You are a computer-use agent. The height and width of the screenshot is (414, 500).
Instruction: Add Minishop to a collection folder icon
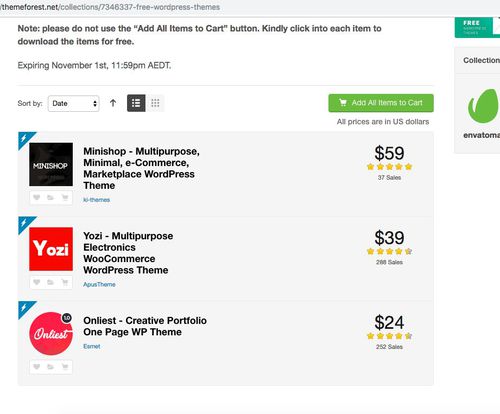50,198
